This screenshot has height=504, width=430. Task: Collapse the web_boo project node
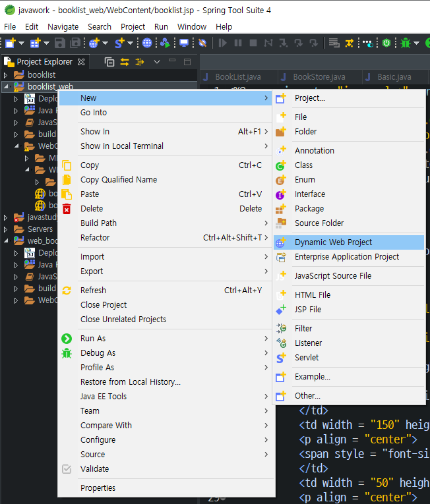pos(6,240)
